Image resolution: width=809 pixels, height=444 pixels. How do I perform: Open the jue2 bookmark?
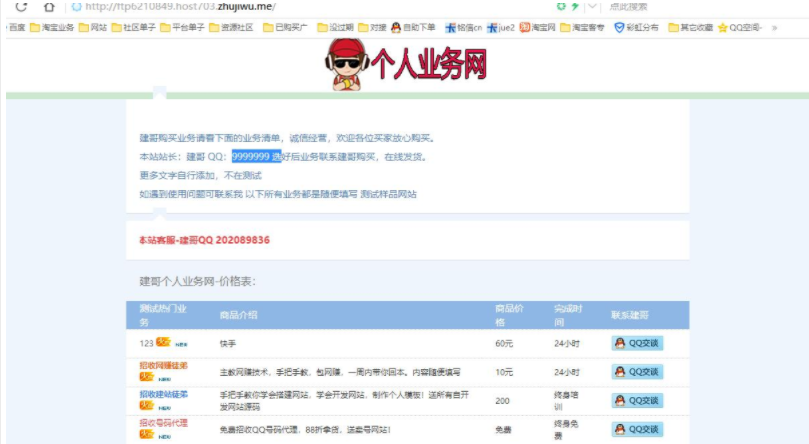[x=500, y=27]
